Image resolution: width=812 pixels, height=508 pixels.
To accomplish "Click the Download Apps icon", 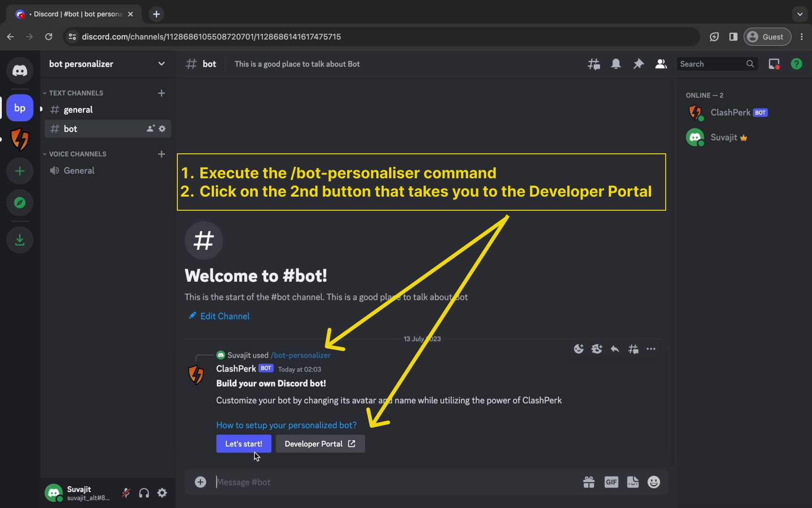I will point(20,240).
